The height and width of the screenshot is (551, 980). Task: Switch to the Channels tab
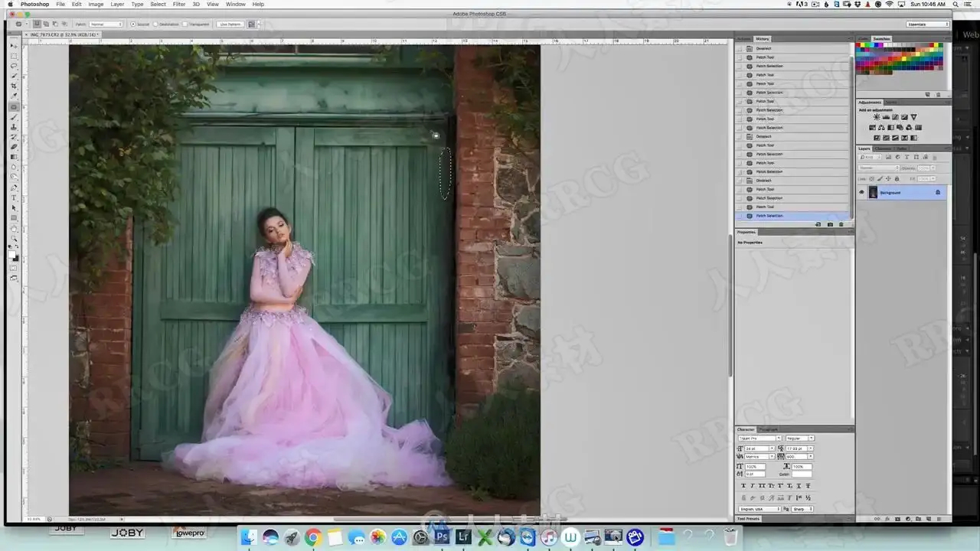click(882, 148)
